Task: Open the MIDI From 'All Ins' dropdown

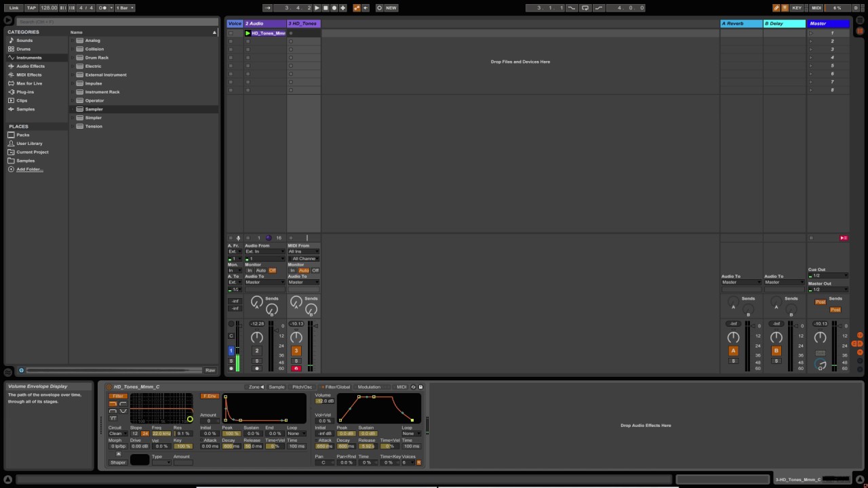Action: 304,251
